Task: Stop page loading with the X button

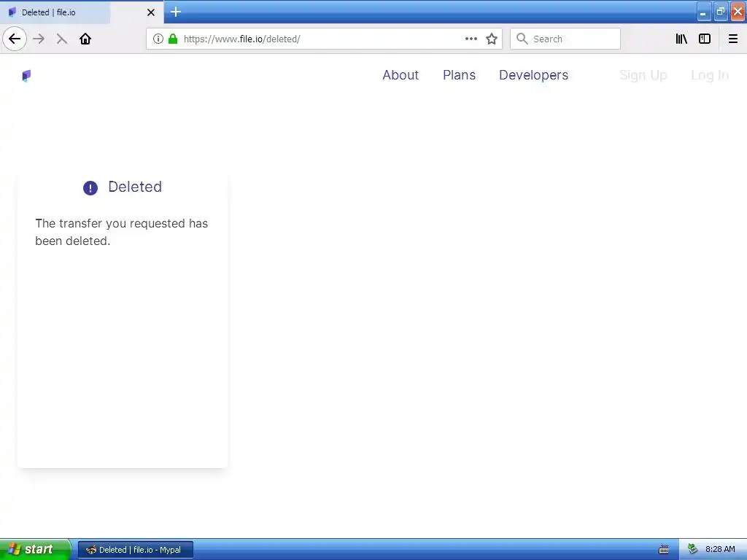Action: click(61, 39)
